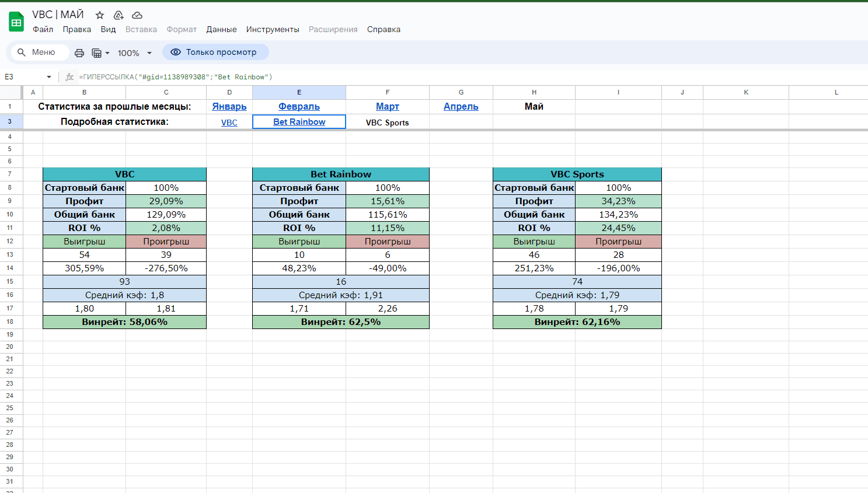The height and width of the screenshot is (493, 868).
Task: Select the VBC table header cell
Action: click(x=125, y=174)
